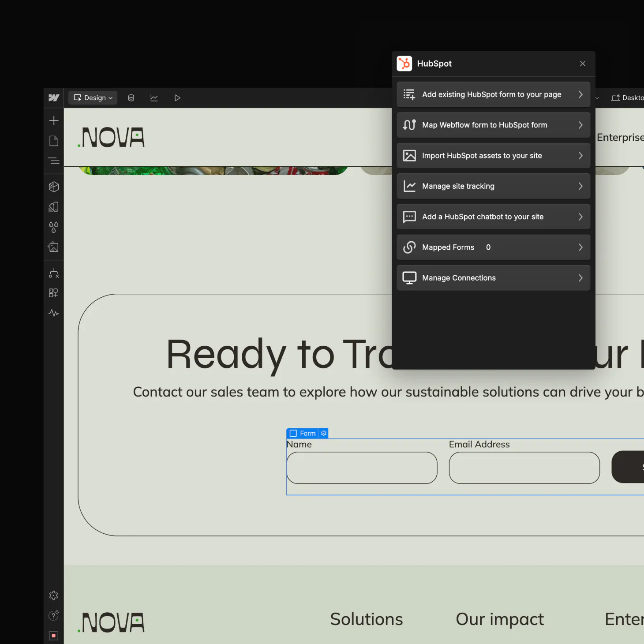This screenshot has height=644, width=644.
Task: Open the Add Elements plus panel
Action: coord(54,120)
